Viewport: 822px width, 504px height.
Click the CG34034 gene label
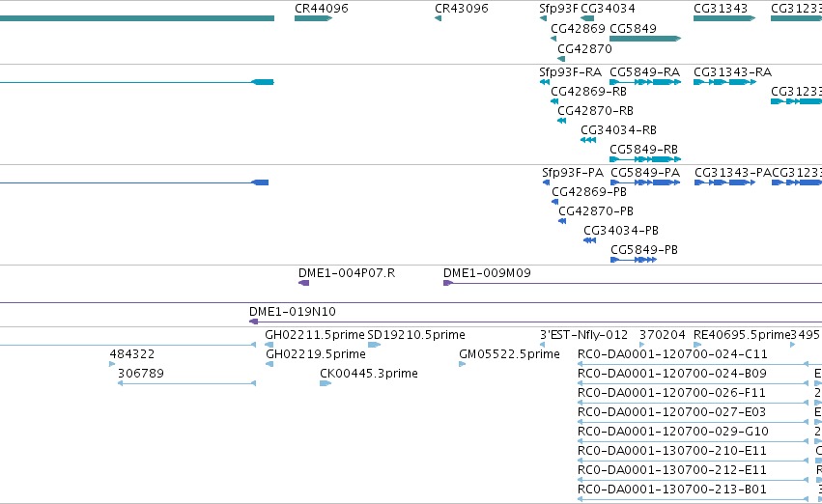[608, 9]
